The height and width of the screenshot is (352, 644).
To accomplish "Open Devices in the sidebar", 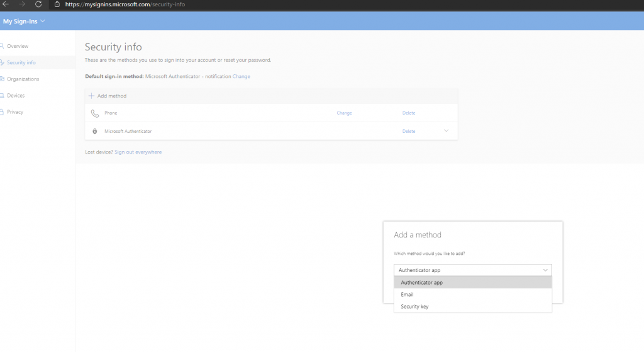I will [16, 96].
